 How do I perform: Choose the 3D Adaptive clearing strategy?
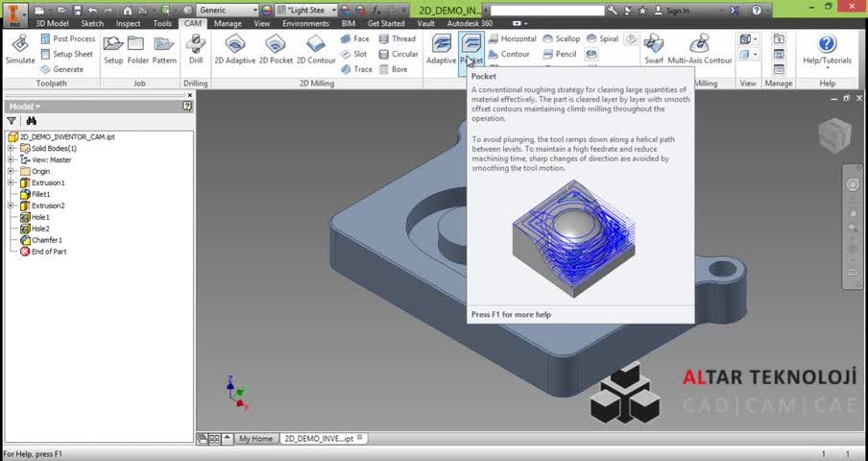pyautogui.click(x=441, y=50)
